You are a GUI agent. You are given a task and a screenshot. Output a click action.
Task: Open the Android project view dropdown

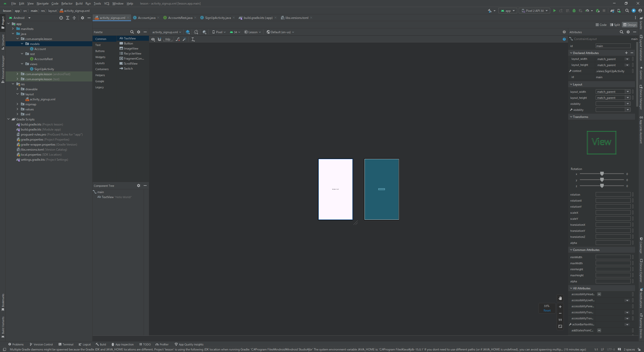pos(20,18)
